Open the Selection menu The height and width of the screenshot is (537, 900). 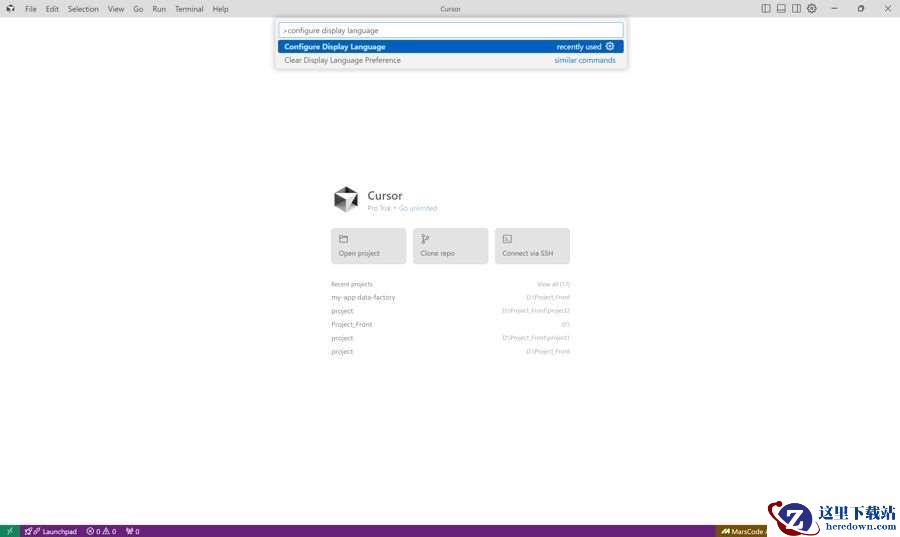[x=83, y=9]
